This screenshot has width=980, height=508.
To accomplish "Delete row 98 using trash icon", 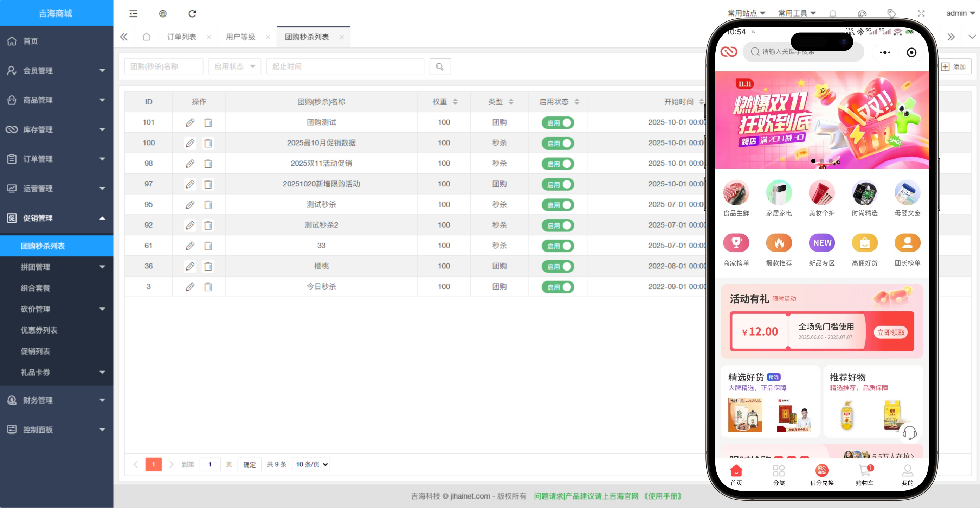I will click(208, 164).
